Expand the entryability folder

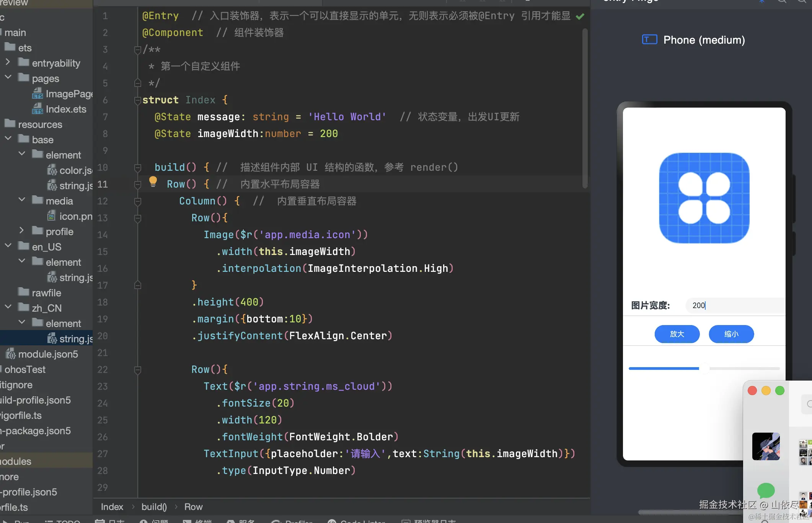point(8,62)
